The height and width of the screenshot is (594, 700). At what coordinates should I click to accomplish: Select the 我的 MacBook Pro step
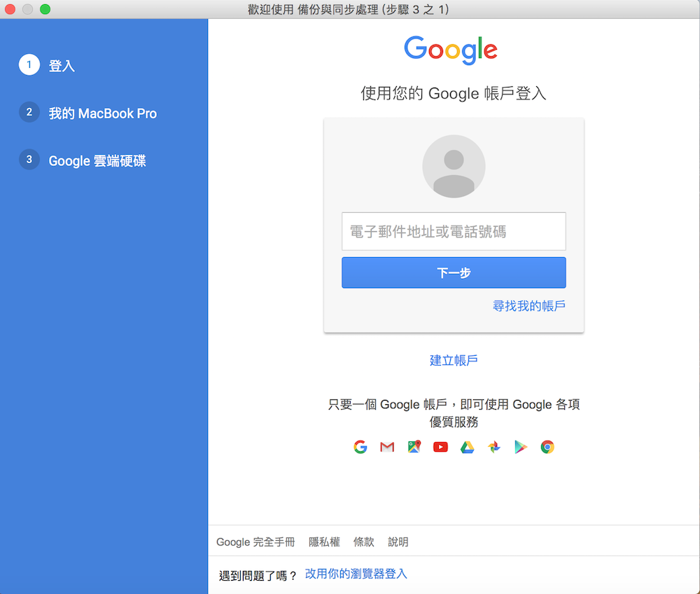102,112
